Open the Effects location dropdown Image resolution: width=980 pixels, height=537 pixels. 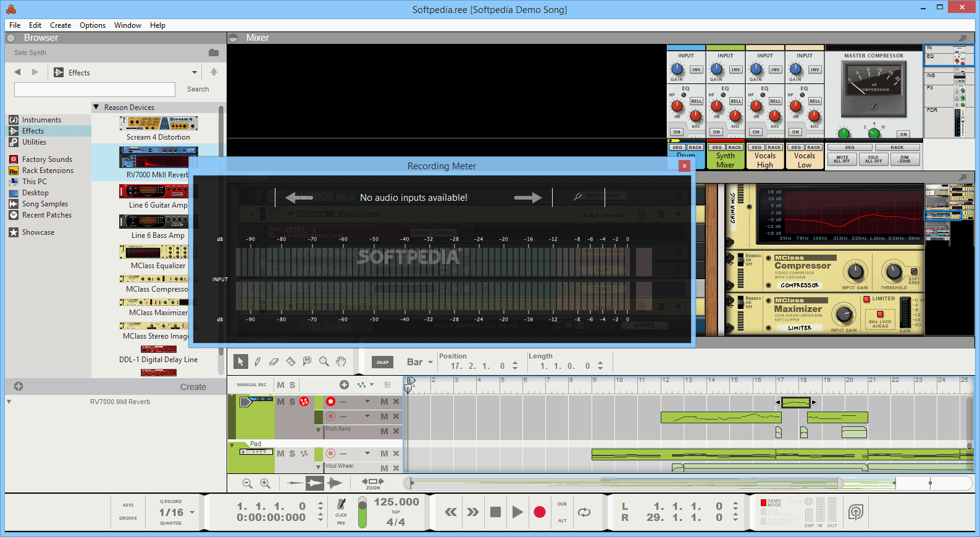(x=195, y=72)
